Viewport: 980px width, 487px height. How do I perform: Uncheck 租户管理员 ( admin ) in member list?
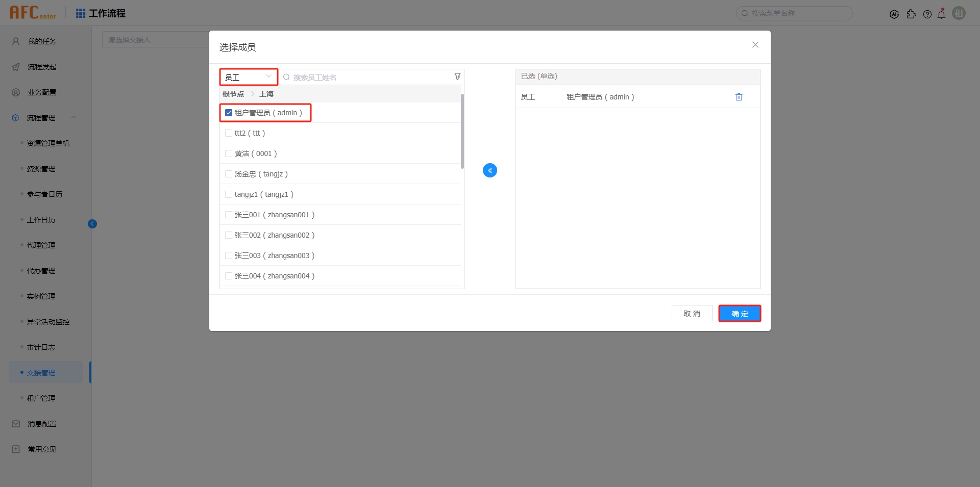tap(228, 112)
